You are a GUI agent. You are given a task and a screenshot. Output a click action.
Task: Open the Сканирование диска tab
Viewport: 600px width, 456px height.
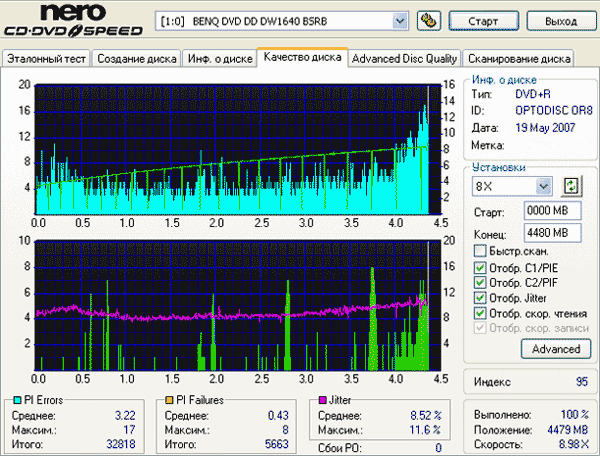[x=519, y=59]
